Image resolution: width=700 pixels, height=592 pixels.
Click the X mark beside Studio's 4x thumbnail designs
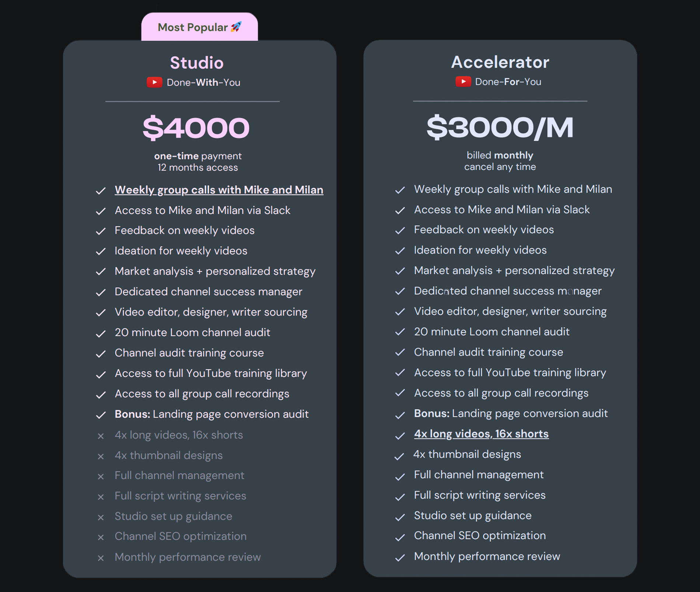101,456
